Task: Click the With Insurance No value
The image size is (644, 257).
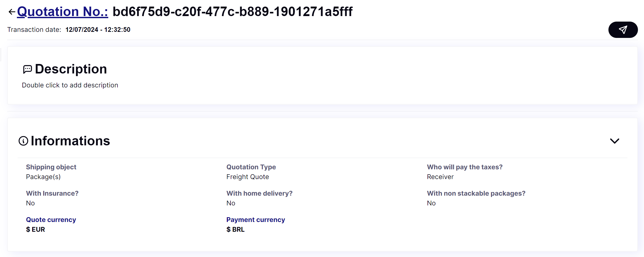Action: coord(30,203)
